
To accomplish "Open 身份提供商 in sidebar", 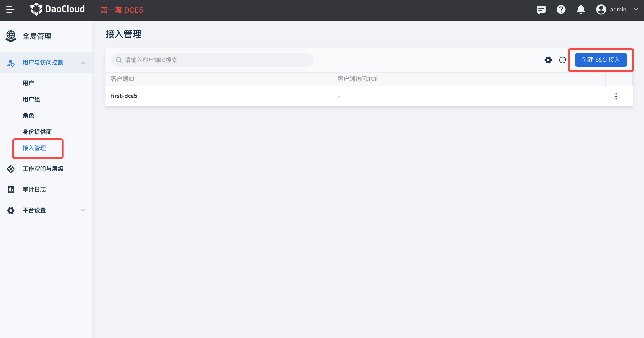I will [x=37, y=132].
